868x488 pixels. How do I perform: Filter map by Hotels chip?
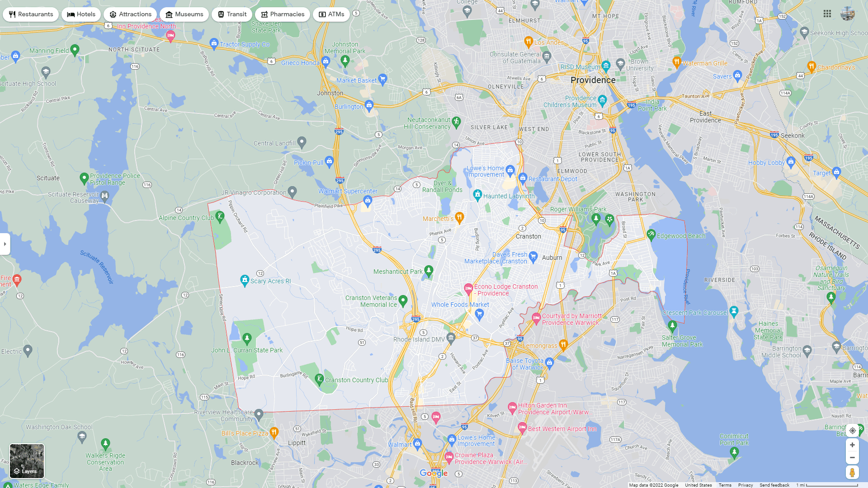(81, 14)
